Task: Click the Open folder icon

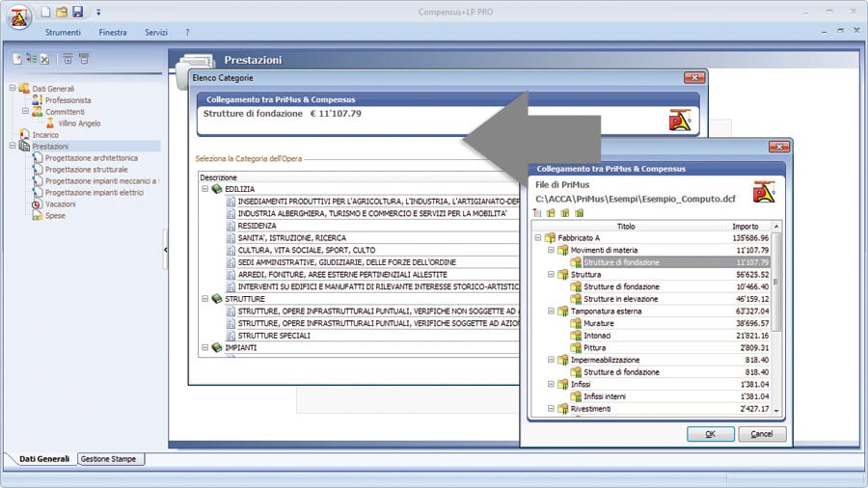Action: pos(61,12)
